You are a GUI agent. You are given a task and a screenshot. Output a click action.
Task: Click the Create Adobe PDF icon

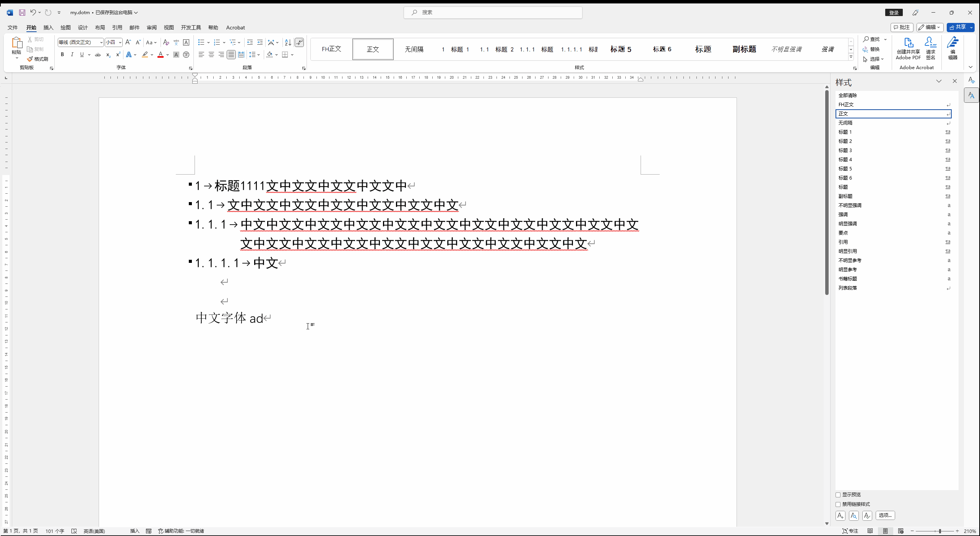click(x=908, y=43)
